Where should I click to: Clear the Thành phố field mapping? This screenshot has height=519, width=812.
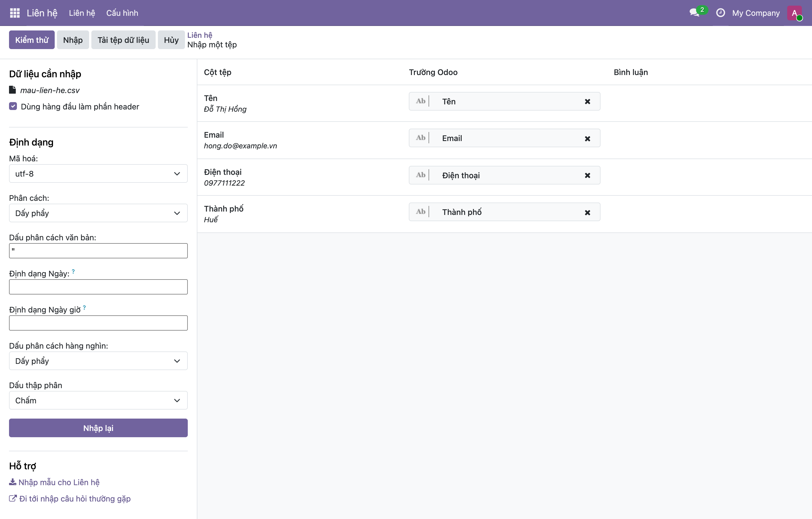click(x=587, y=213)
